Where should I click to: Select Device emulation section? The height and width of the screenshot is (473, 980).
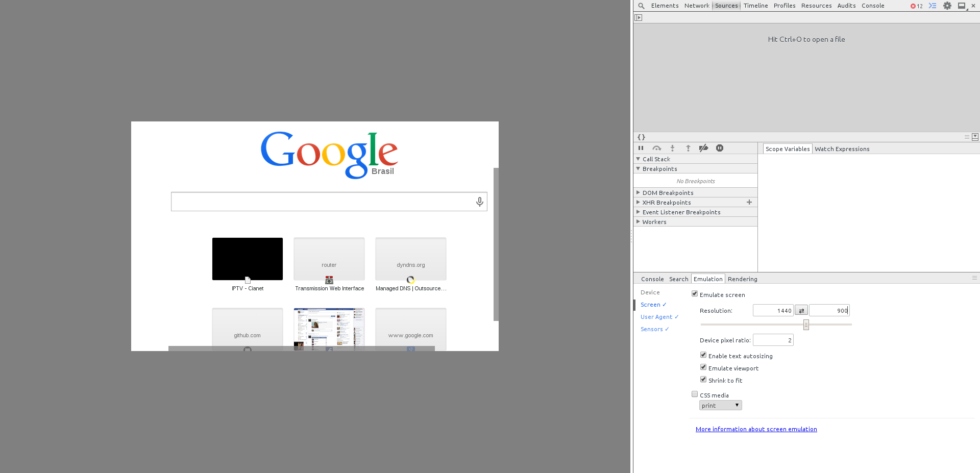650,292
